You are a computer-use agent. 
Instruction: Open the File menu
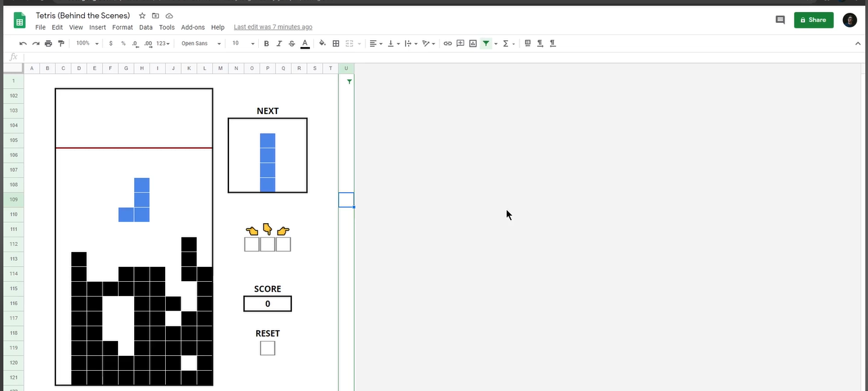click(x=40, y=28)
